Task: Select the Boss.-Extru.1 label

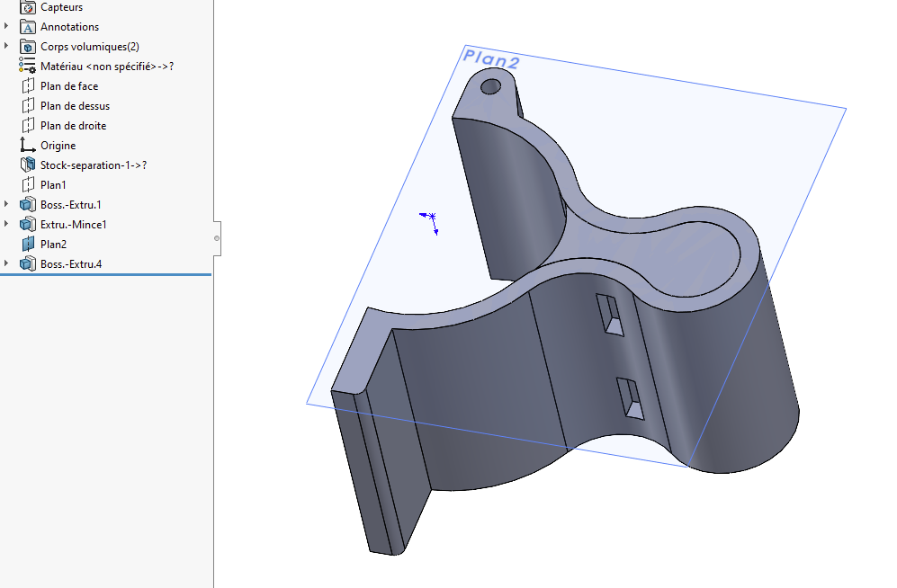Action: (71, 205)
